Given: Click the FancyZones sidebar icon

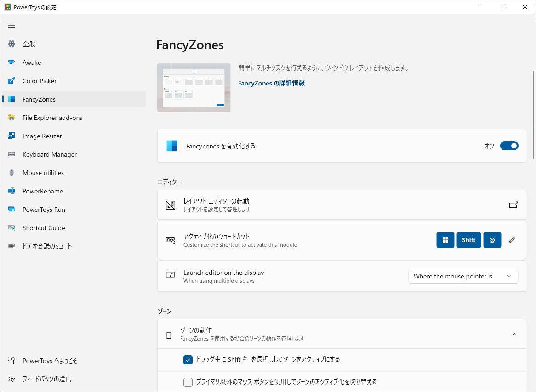Looking at the screenshot, I should (x=11, y=99).
